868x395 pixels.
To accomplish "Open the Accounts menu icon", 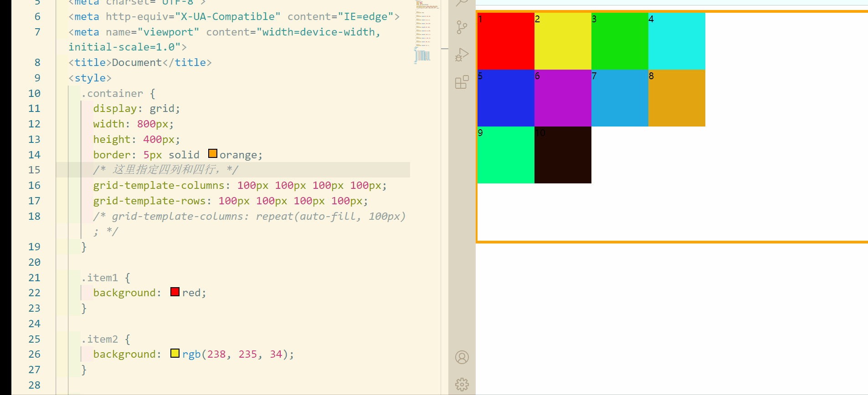I will [462, 357].
